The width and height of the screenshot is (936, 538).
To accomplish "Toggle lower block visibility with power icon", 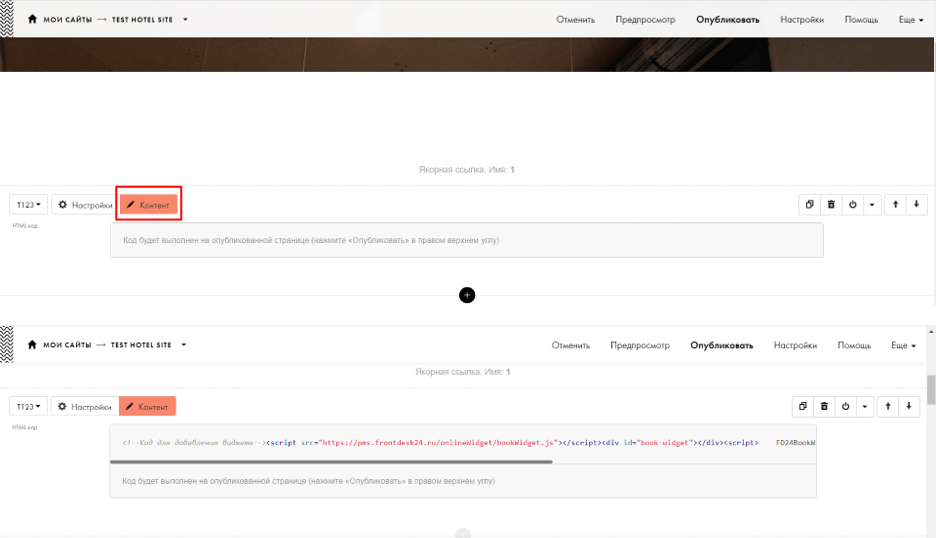I will pyautogui.click(x=845, y=406).
